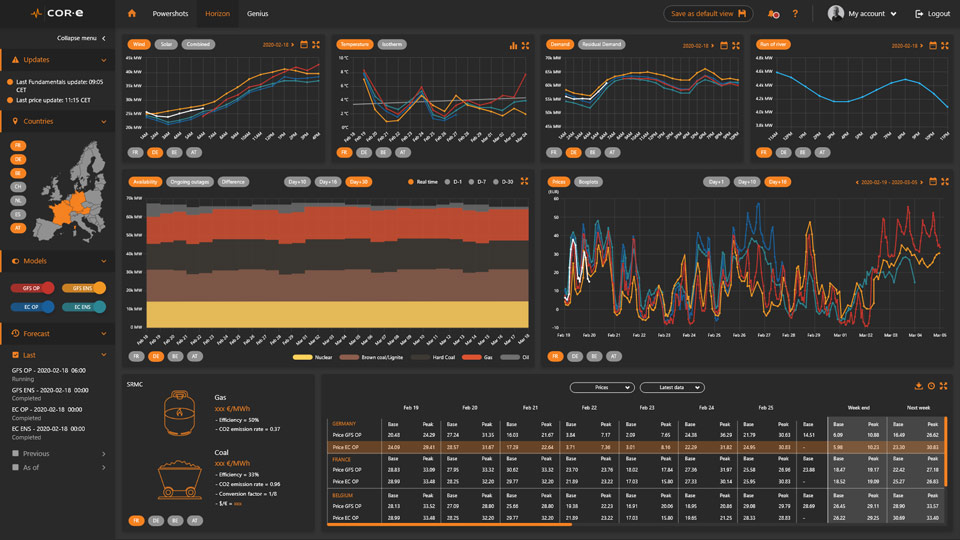Click Save as default view button
The width and height of the screenshot is (960, 540).
click(708, 14)
